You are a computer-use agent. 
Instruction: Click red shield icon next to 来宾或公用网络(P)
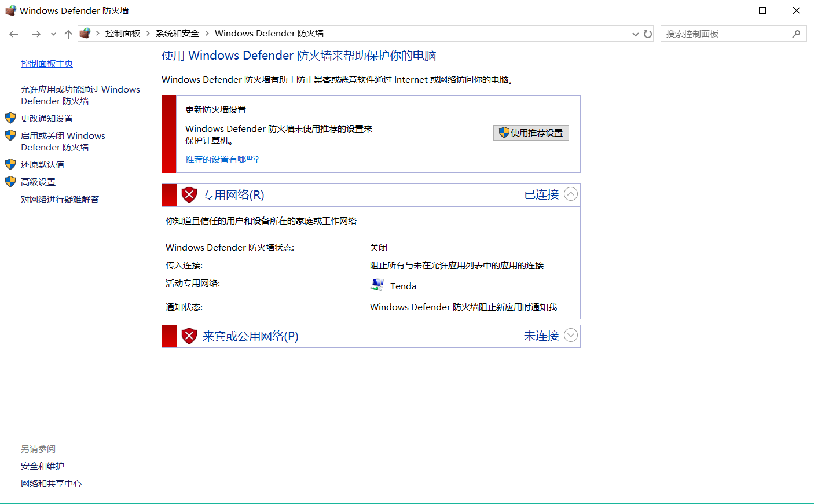click(x=189, y=336)
